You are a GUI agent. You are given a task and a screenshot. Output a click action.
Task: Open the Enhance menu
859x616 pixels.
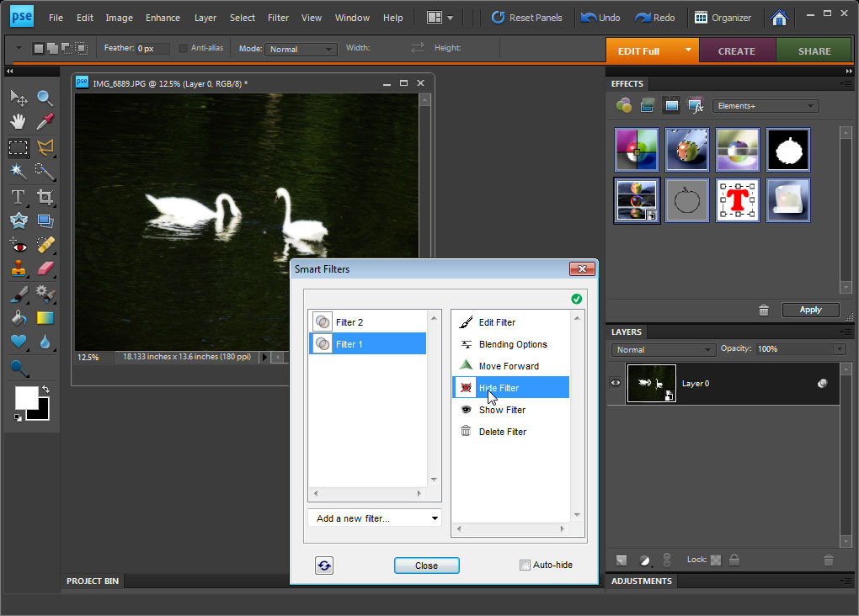click(x=163, y=18)
